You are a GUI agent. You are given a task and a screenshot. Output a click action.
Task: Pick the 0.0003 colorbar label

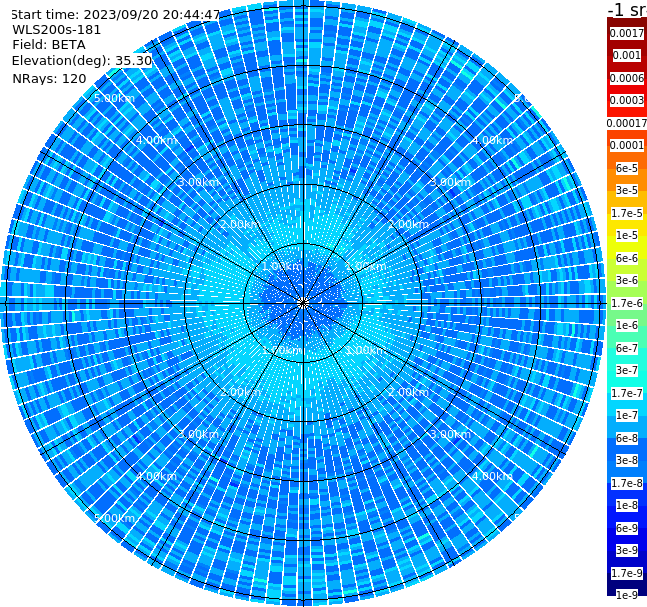[x=627, y=100]
